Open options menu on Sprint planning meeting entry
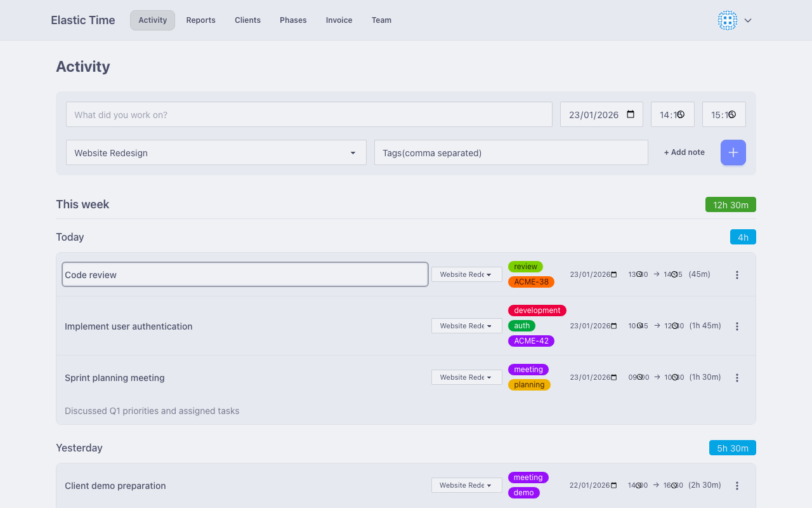 click(x=737, y=377)
